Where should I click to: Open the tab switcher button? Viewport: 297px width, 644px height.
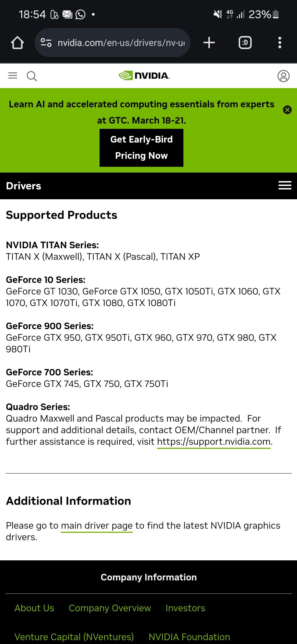tap(245, 43)
